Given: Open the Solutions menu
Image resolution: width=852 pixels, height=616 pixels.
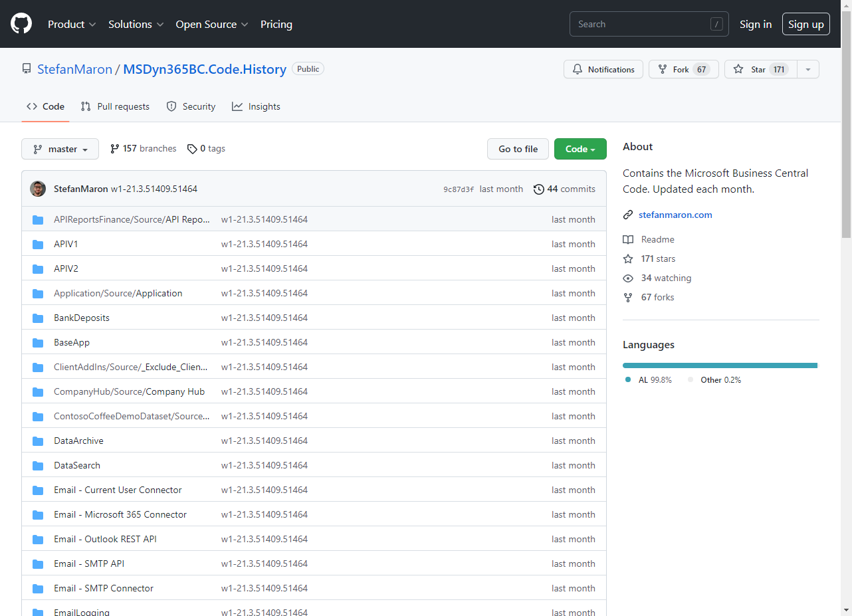Looking at the screenshot, I should pos(132,24).
